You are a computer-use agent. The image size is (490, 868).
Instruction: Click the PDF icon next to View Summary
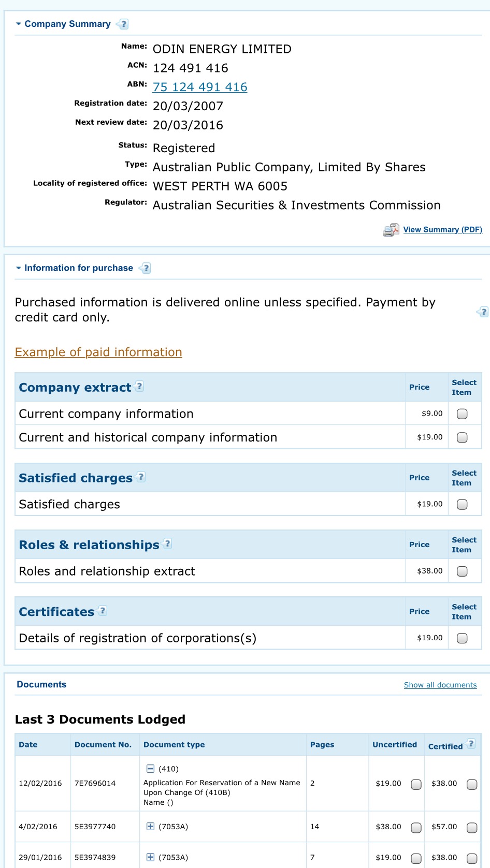tap(391, 230)
